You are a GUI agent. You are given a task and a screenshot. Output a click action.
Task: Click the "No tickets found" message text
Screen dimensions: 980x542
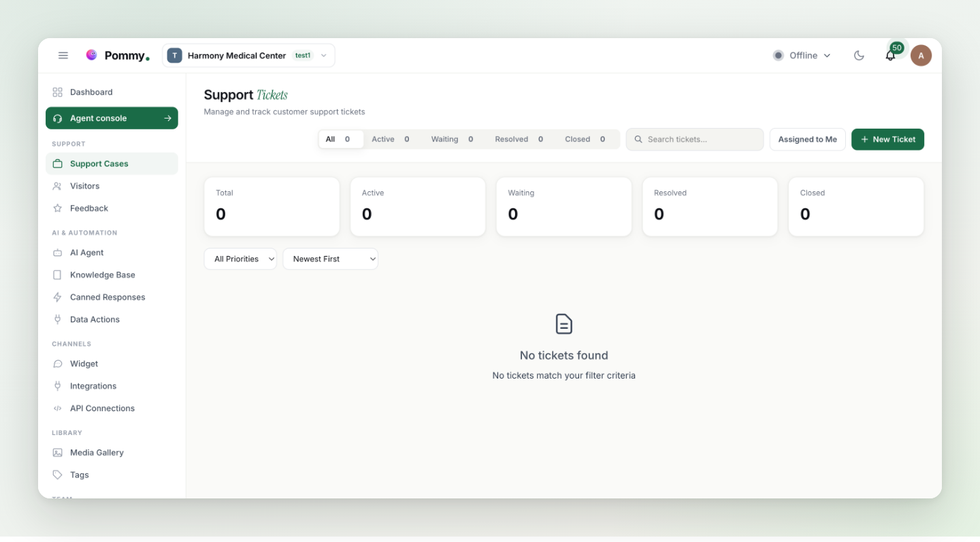[564, 355]
